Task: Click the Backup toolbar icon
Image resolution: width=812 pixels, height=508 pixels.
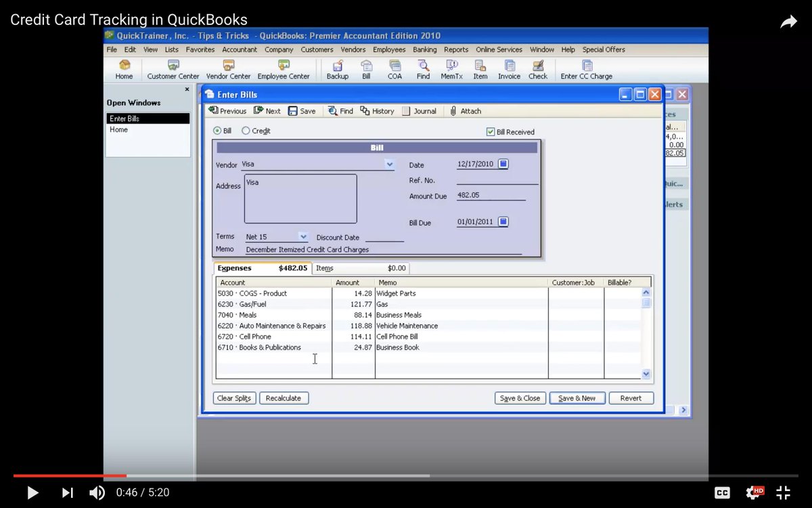Action: click(337, 70)
